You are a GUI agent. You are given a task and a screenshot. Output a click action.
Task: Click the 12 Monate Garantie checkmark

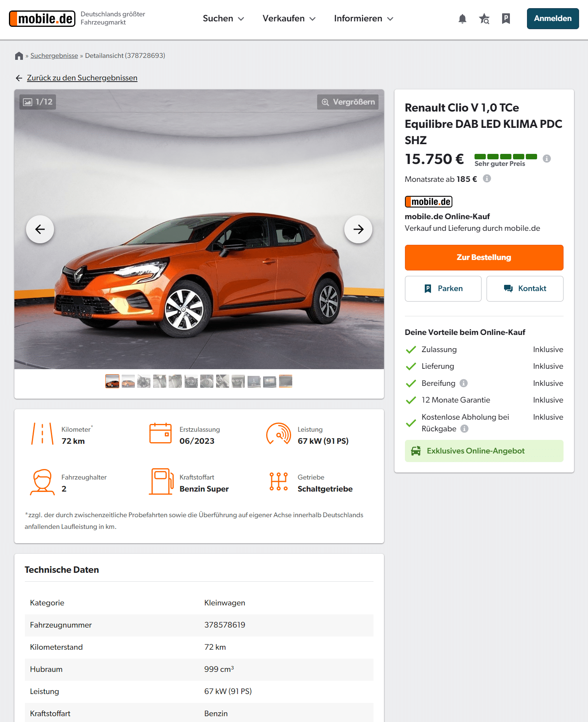coord(411,400)
